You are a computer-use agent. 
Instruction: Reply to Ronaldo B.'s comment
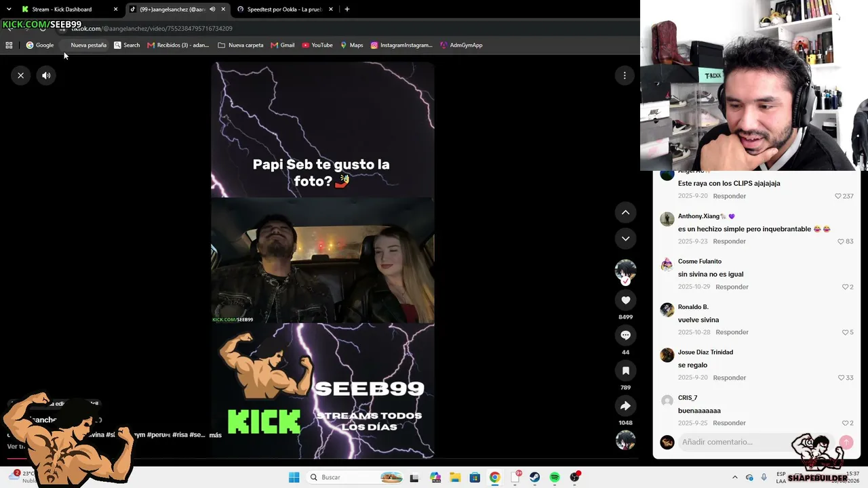pyautogui.click(x=732, y=332)
